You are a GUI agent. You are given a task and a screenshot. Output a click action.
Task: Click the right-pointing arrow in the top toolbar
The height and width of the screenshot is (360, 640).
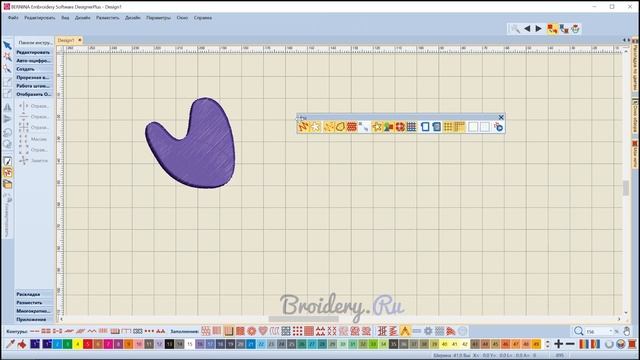coord(538,29)
